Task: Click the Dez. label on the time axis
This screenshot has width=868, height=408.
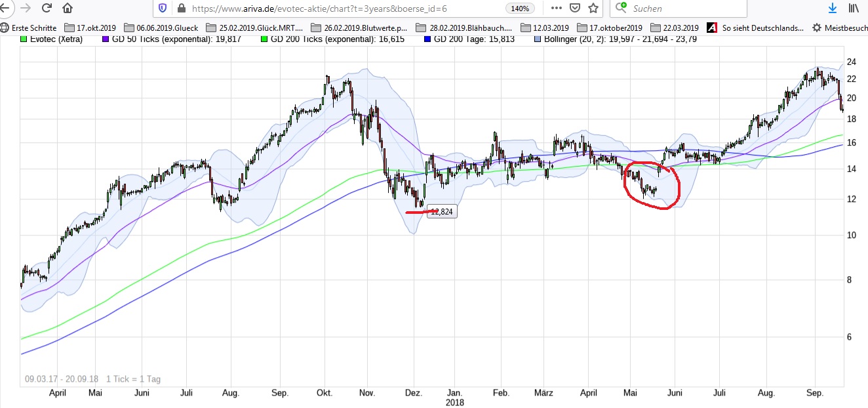Action: 414,394
